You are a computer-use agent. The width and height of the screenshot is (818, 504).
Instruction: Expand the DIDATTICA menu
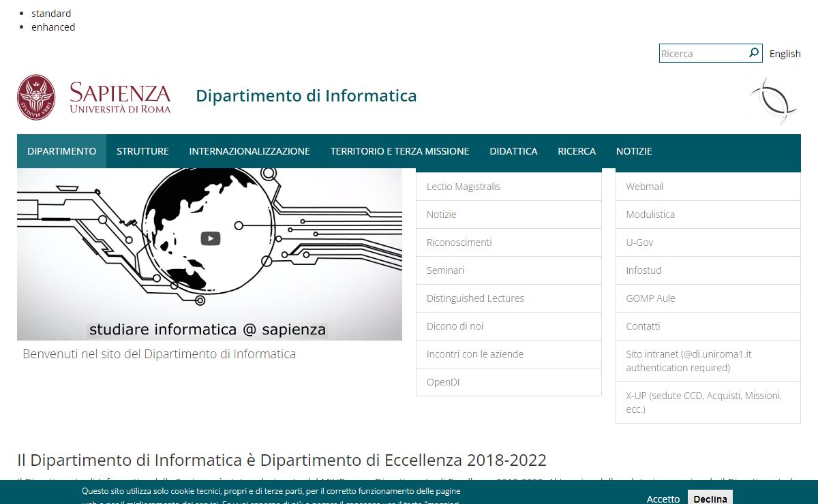tap(513, 151)
